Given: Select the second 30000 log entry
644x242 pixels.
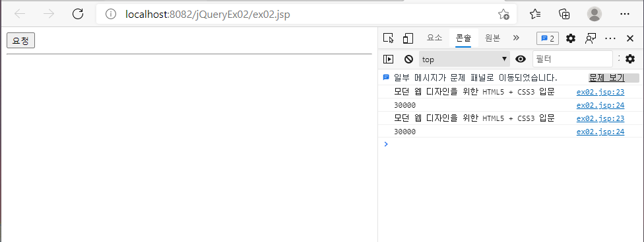Looking at the screenshot, I should click(404, 132).
